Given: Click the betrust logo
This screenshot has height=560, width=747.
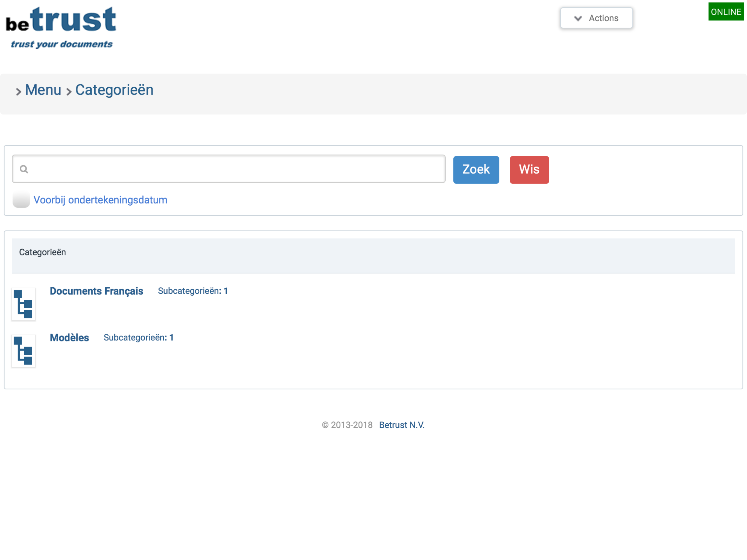Looking at the screenshot, I should (x=61, y=27).
